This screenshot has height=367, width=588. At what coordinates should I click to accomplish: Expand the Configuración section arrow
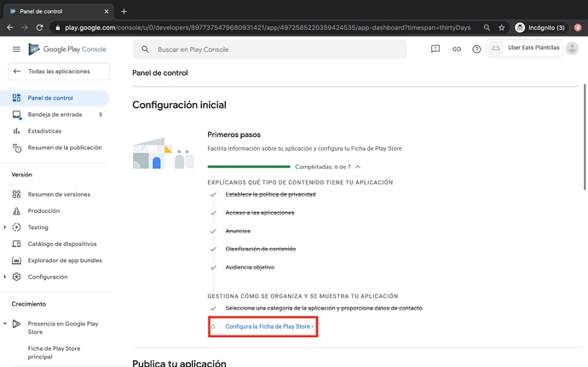(x=5, y=277)
